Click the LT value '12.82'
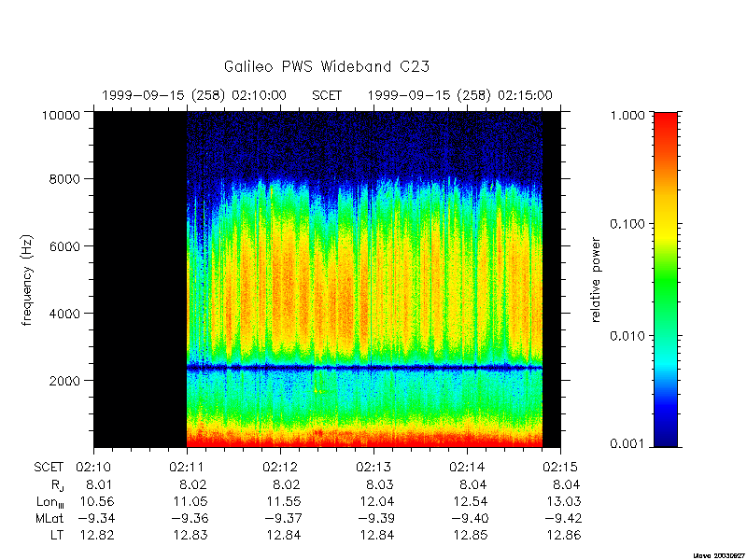747x560 pixels. pos(97,535)
